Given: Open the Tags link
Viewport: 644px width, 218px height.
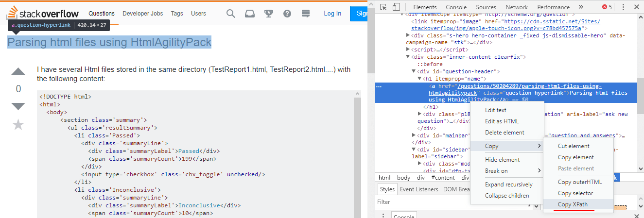Looking at the screenshot, I should pyautogui.click(x=177, y=14).
